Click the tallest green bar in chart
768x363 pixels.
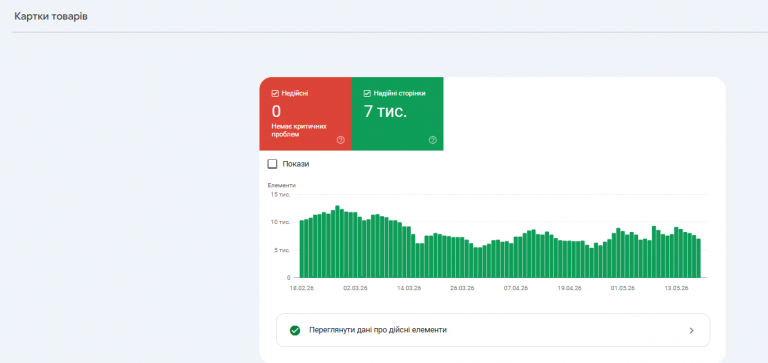click(337, 242)
